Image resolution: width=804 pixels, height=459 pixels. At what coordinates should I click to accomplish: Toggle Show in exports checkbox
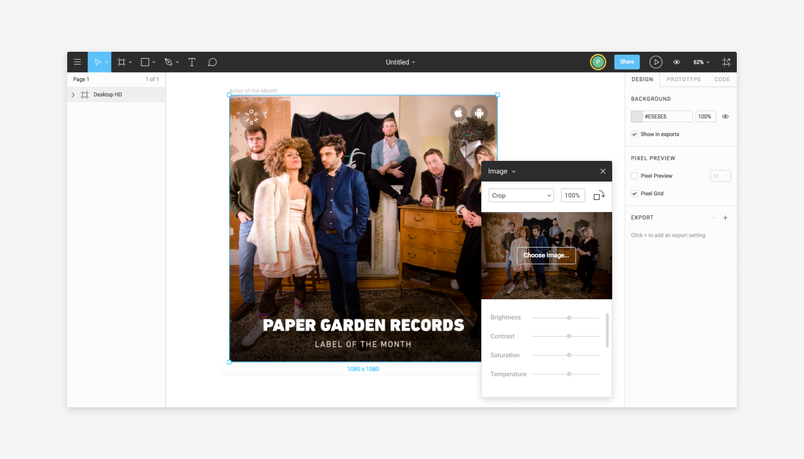634,134
